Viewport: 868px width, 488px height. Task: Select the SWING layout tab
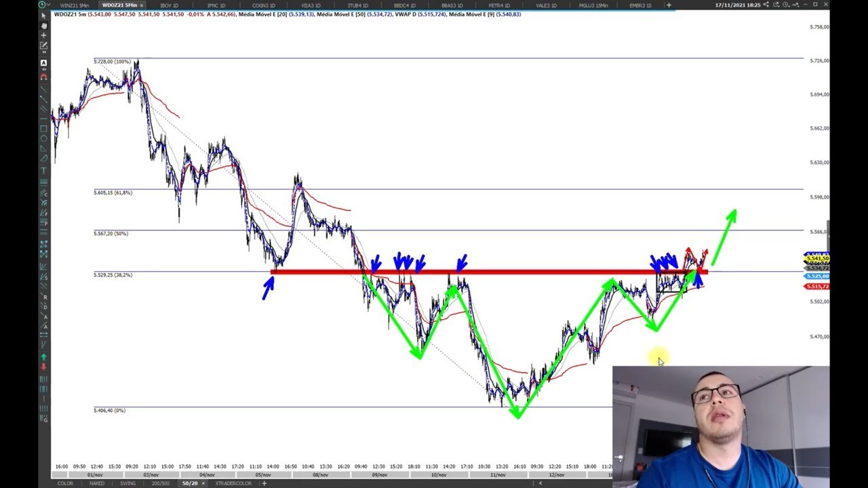[x=128, y=483]
